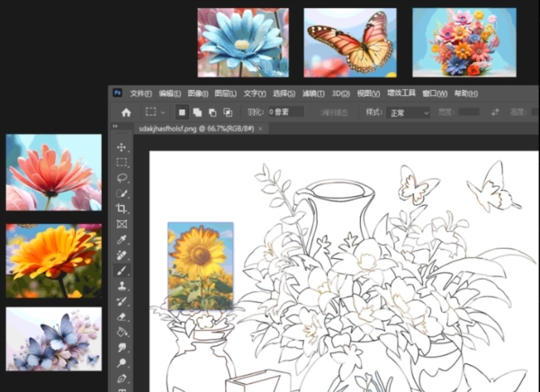Select the Move tool

pyautogui.click(x=122, y=147)
